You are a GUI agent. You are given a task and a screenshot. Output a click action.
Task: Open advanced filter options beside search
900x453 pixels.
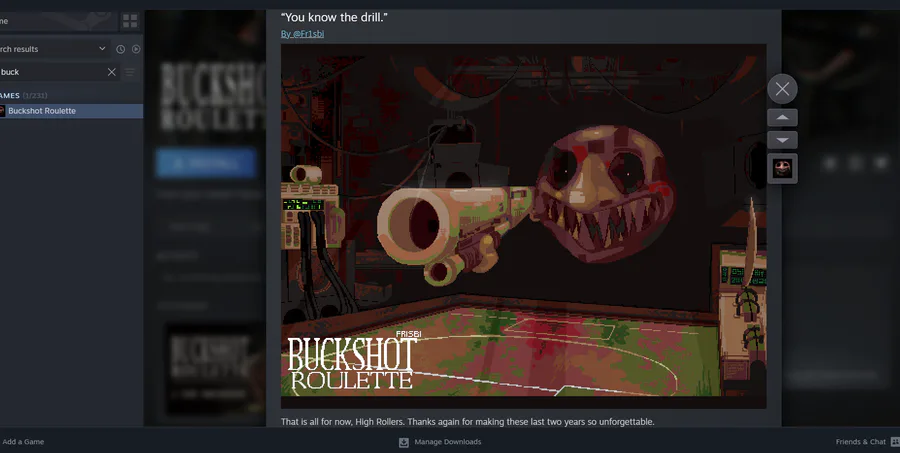coord(130,72)
